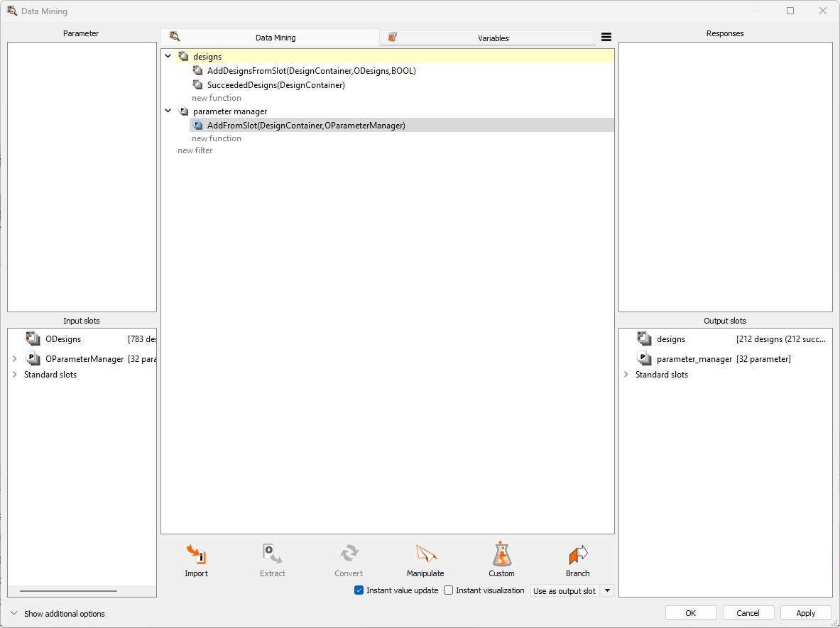Click the OK button
The height and width of the screenshot is (628, 840).
690,613
